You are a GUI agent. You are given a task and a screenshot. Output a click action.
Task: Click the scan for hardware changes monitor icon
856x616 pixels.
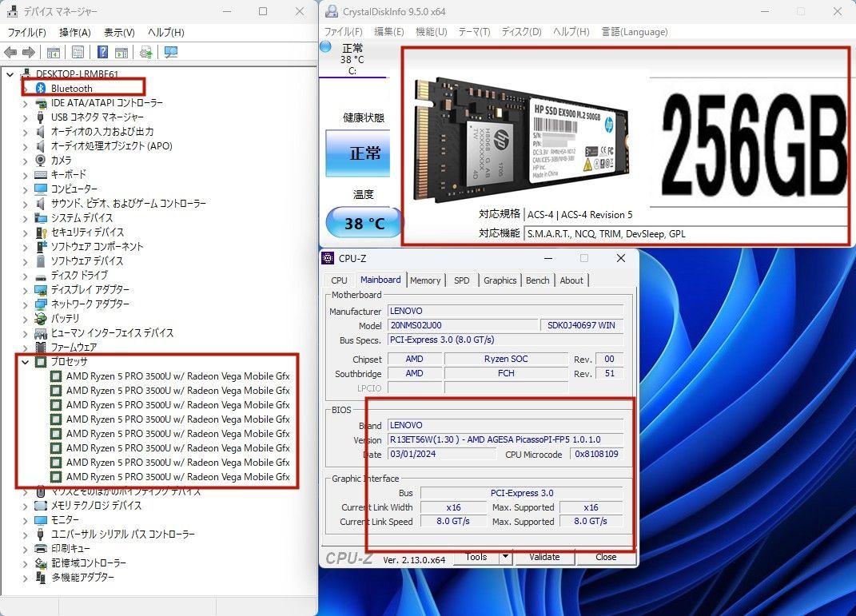coord(170,53)
